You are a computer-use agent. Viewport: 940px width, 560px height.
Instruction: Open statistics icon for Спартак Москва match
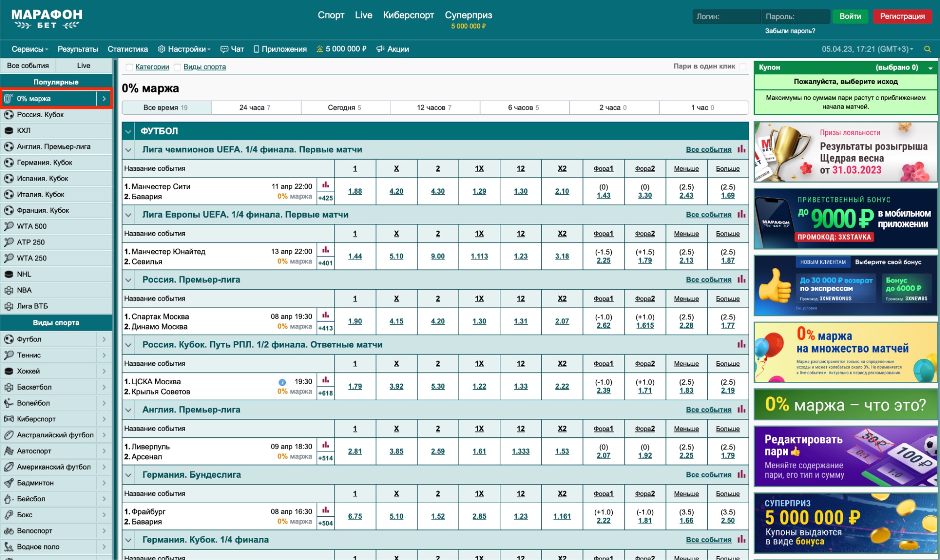[325, 315]
